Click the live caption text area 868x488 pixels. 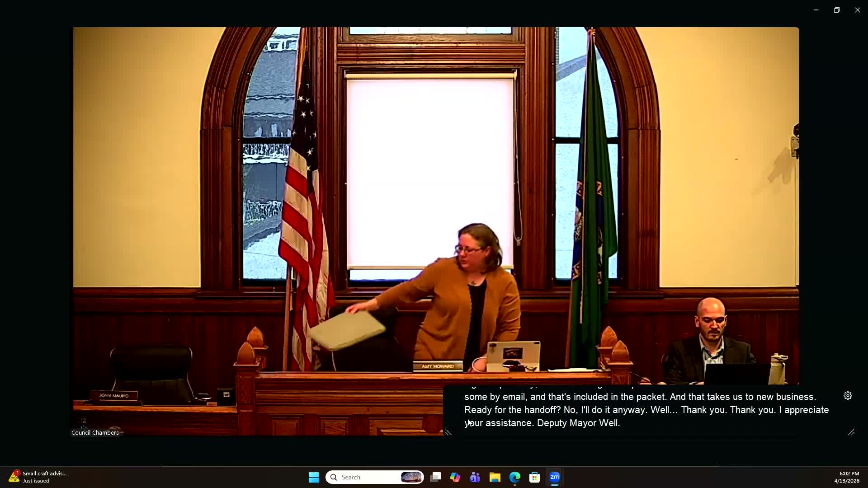click(x=646, y=410)
